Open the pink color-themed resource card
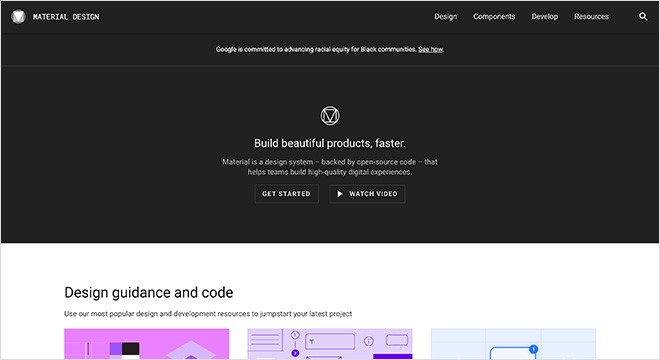 coord(146,344)
